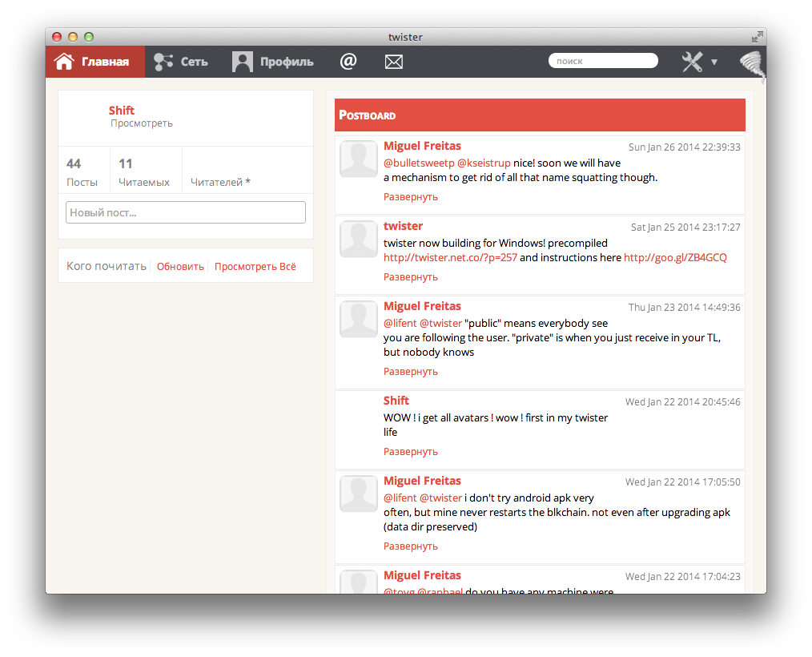This screenshot has height=657, width=812.
Task: Open Miguel Freitas name on Jan 26 post
Action: pos(422,146)
